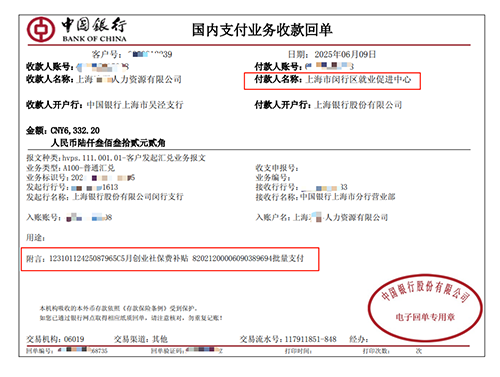This screenshot has width=500, height=377.
Task: Click the payee bank 中国银行上海市吴泾支行
Action: coord(135,105)
